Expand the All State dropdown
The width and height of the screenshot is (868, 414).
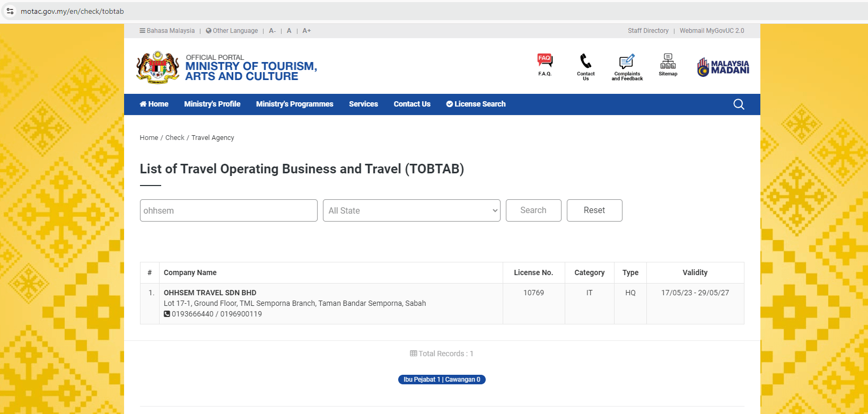tap(411, 210)
